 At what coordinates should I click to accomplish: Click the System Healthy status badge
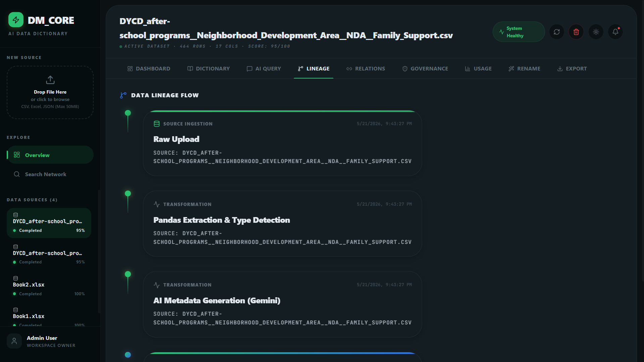pyautogui.click(x=518, y=32)
